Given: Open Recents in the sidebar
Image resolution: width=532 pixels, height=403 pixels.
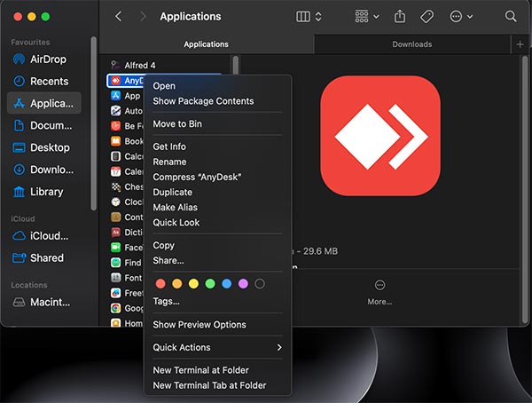Looking at the screenshot, I should [43, 81].
